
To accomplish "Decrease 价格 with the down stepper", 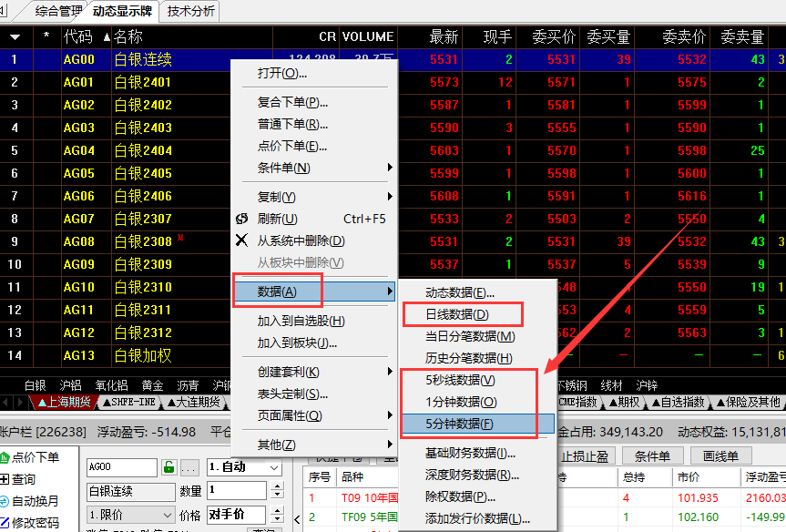I will pyautogui.click(x=277, y=519).
